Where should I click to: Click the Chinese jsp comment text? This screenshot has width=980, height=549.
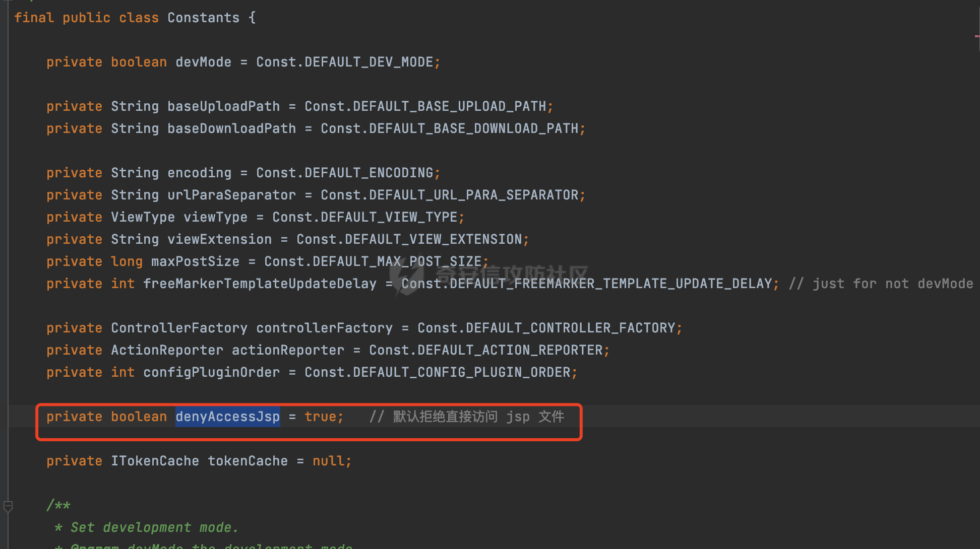tap(467, 417)
